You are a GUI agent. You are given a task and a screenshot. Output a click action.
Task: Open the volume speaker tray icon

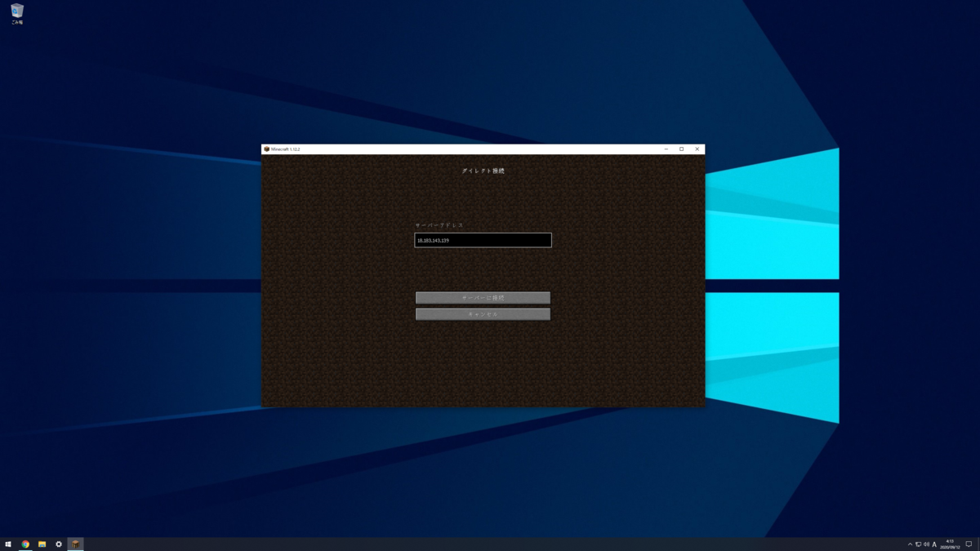926,544
